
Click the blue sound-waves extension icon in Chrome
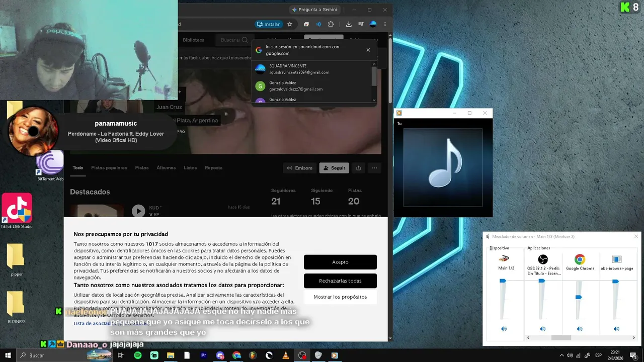(318, 24)
